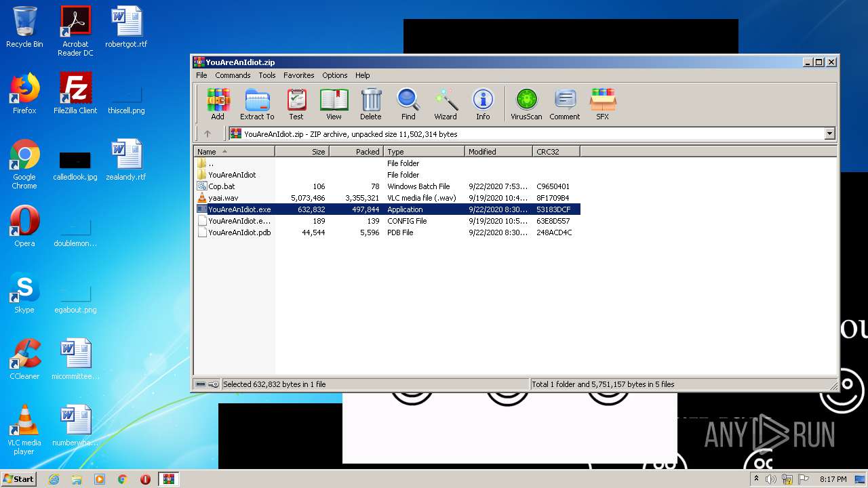Open Acrobat Reader DC desktop icon
This screenshot has width=868, height=488.
(x=75, y=31)
